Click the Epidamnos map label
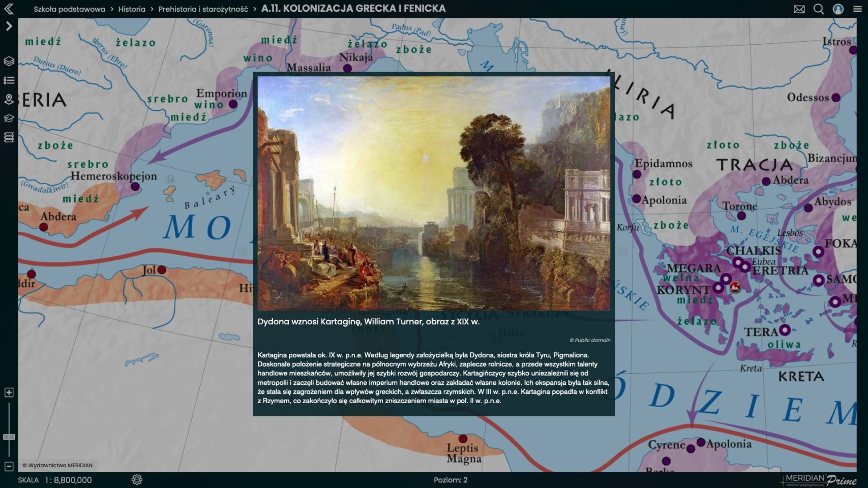868x488 pixels. [x=664, y=164]
